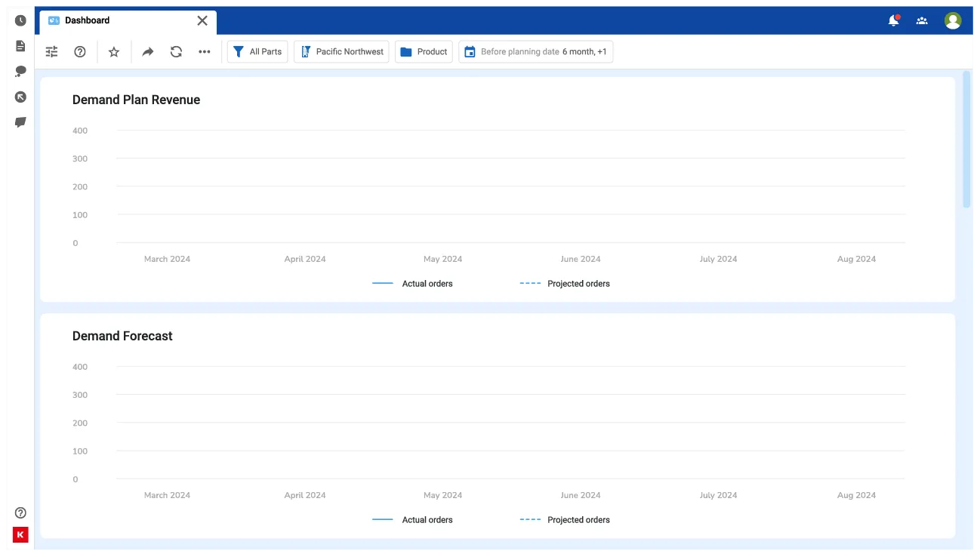Image resolution: width=980 pixels, height=557 pixels.
Task: Open the Pacific Northwest site selector
Action: [x=341, y=51]
